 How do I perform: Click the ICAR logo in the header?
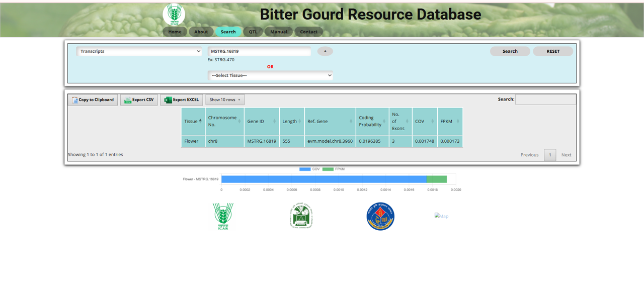pos(174,15)
